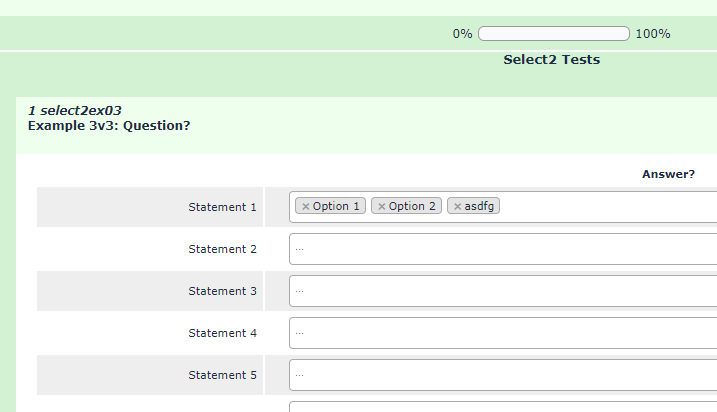Select the Option 1 tag text

337,207
